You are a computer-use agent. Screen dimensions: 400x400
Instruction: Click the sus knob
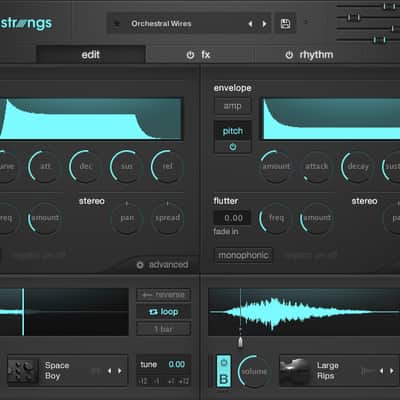126,166
